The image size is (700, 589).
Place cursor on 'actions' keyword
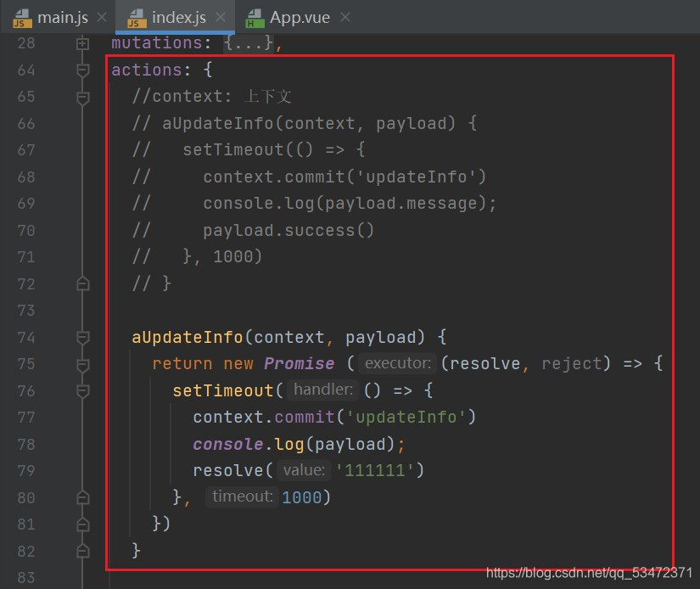147,70
